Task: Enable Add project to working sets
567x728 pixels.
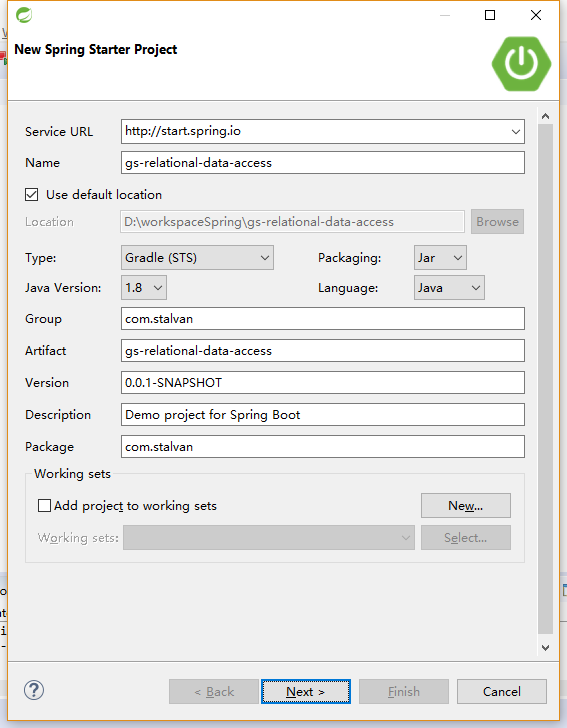Action: click(x=44, y=506)
